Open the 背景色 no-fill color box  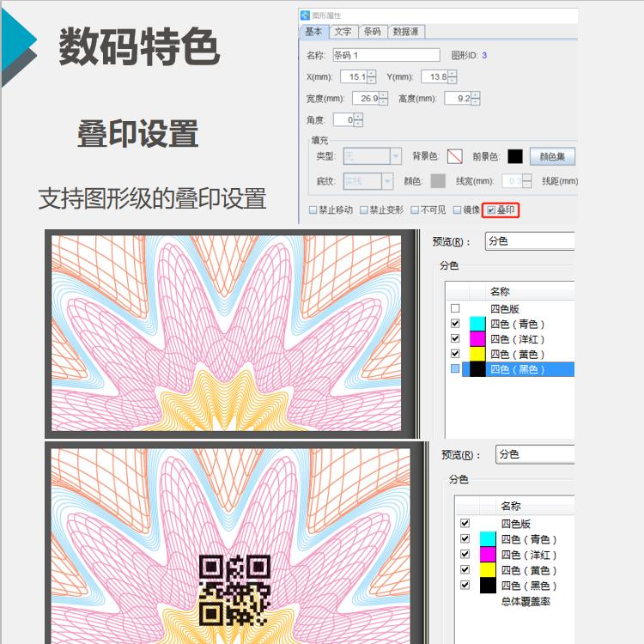pos(455,156)
